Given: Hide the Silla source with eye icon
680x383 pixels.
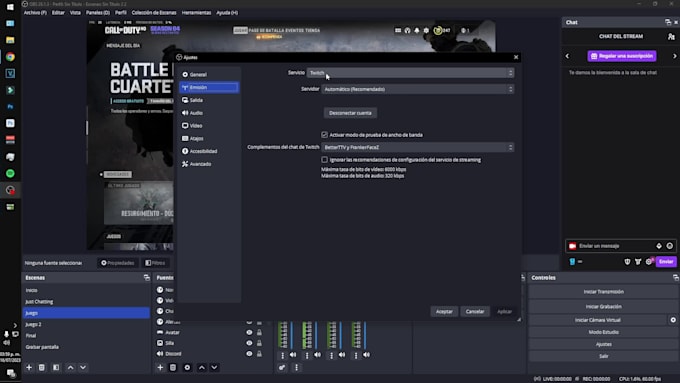Looking at the screenshot, I should [x=249, y=343].
